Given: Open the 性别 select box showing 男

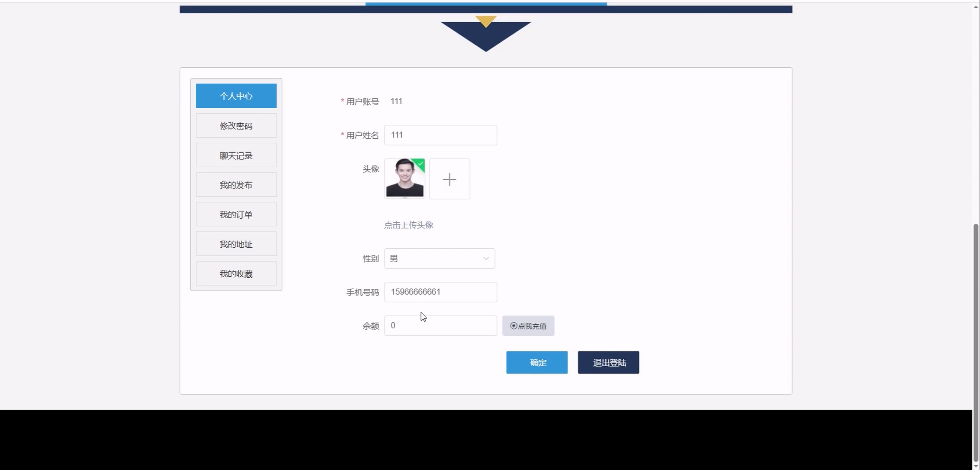Looking at the screenshot, I should click(x=434, y=259).
